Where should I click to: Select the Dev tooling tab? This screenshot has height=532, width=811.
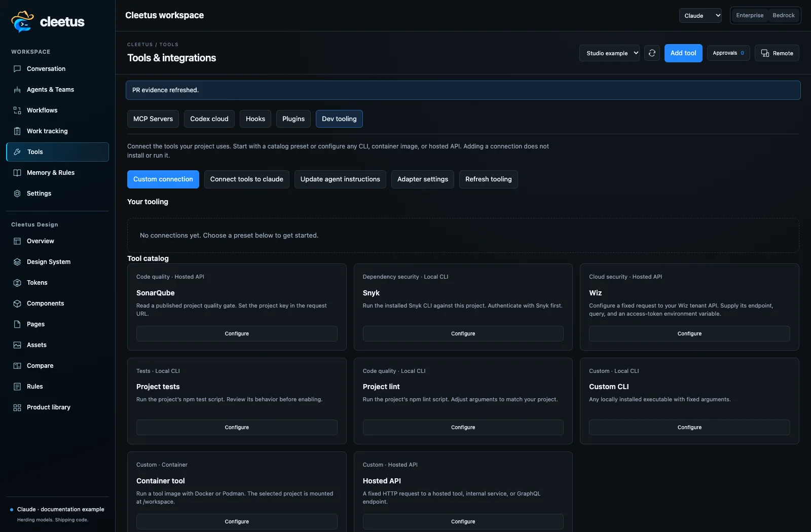tap(339, 119)
